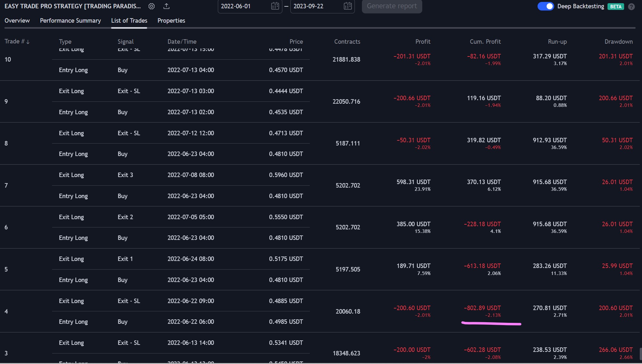Screen dimensions: 642x364
Task: Click the 2023-09-22 end date field
Action: pyautogui.click(x=308, y=6)
